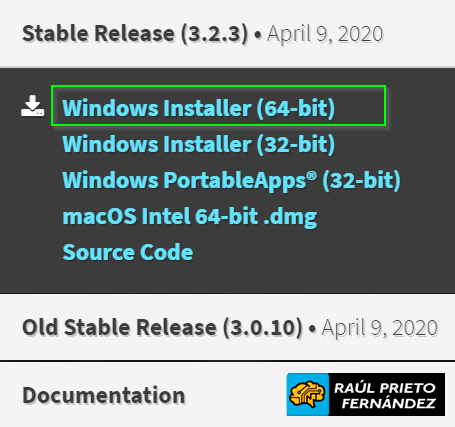Select the word Documentation heading text
This screenshot has height=427, width=455.
coord(104,395)
